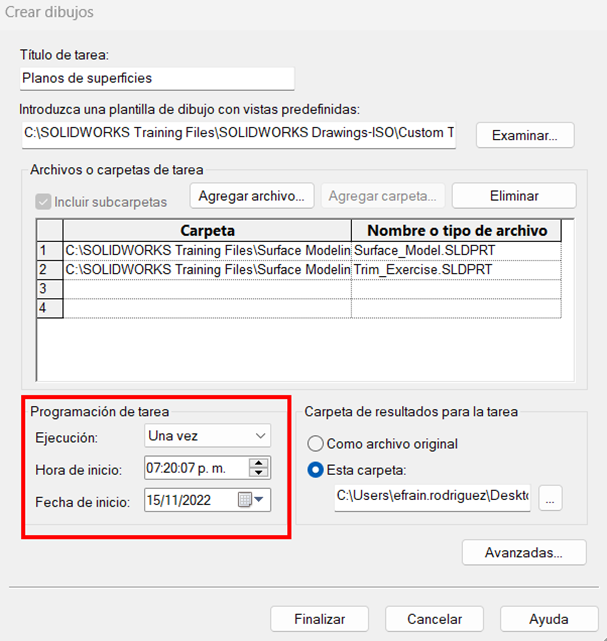Open the Examinar browse button
Image resolution: width=607 pixels, height=641 pixels.
pyautogui.click(x=525, y=135)
